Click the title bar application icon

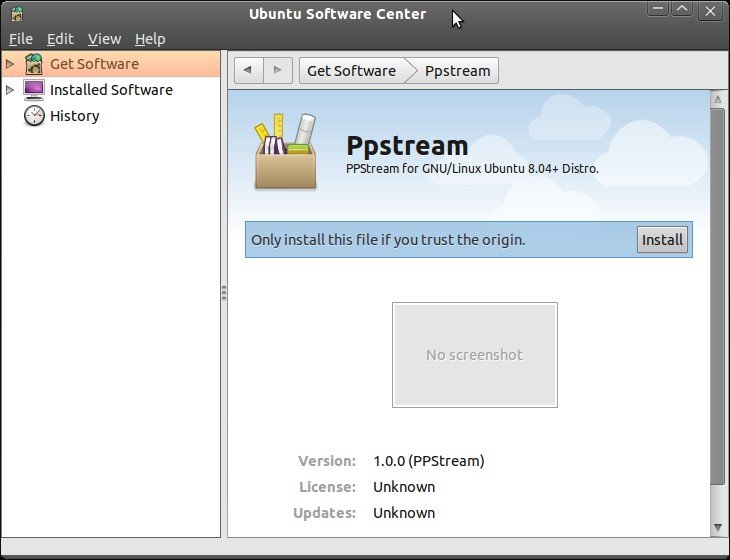[x=17, y=13]
